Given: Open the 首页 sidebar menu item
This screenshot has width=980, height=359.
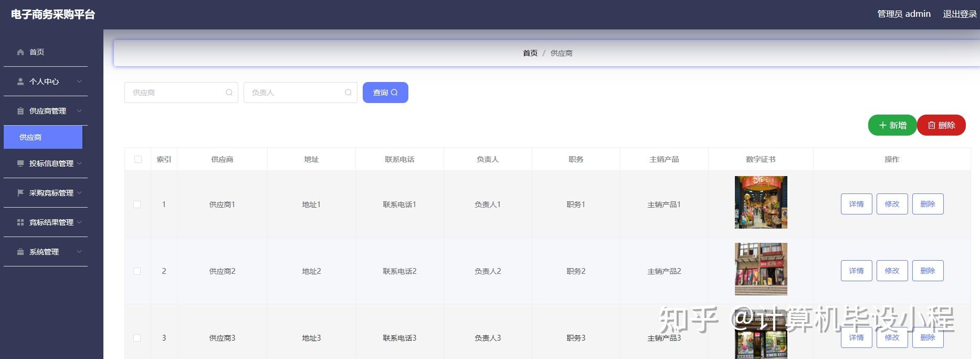Looking at the screenshot, I should click(x=46, y=52).
